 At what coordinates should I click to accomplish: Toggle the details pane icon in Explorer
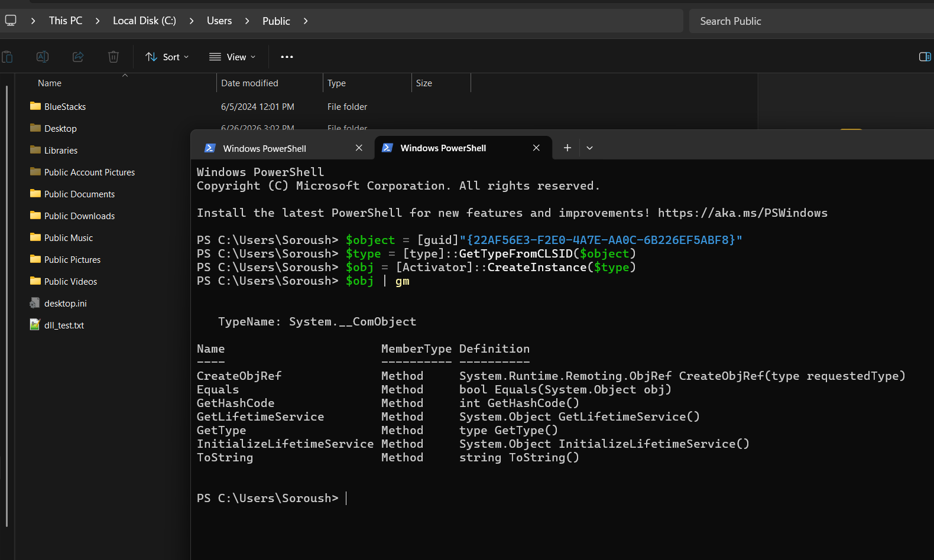925,57
